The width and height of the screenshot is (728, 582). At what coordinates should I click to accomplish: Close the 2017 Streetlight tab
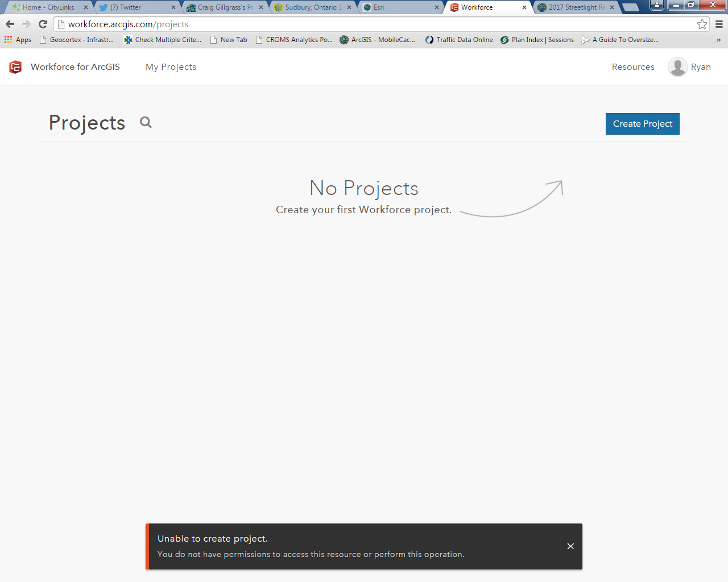coord(612,7)
